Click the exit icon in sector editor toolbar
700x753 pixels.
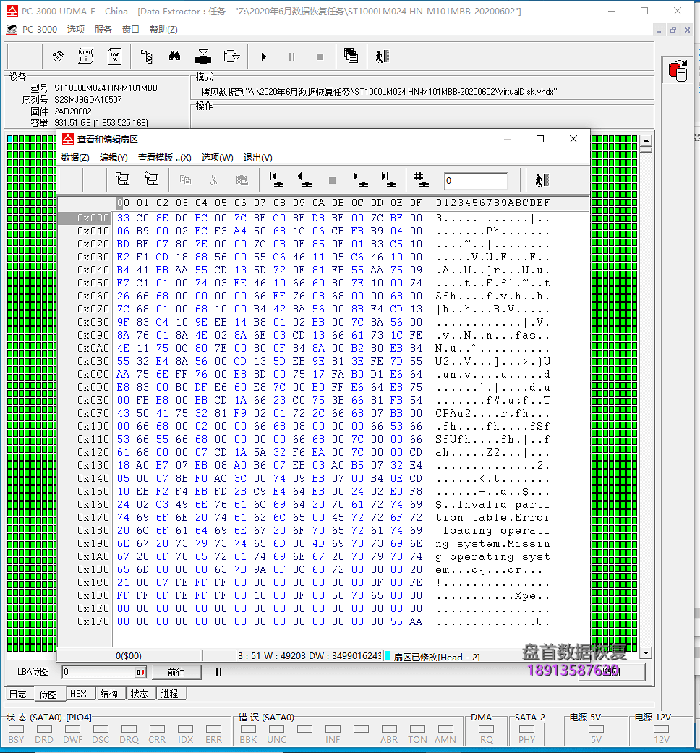pos(542,180)
